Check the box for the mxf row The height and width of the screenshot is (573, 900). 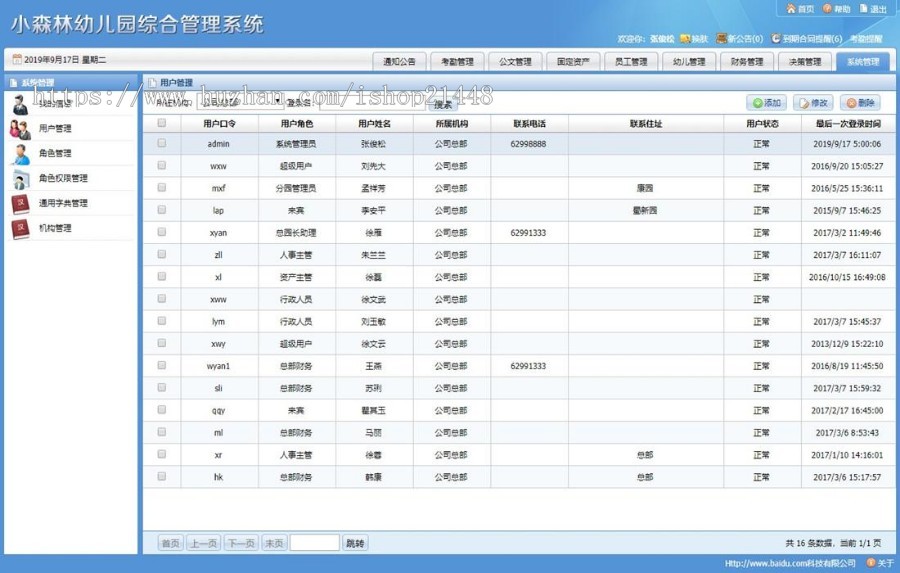point(162,188)
